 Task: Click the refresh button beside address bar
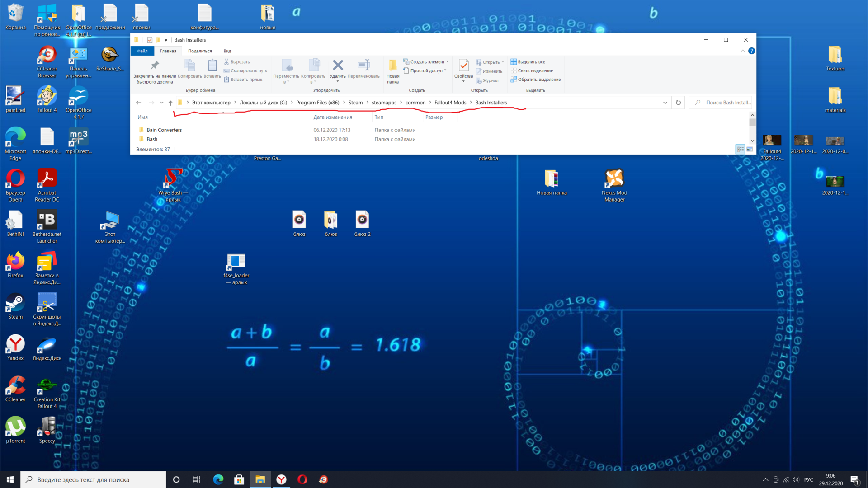pyautogui.click(x=678, y=103)
